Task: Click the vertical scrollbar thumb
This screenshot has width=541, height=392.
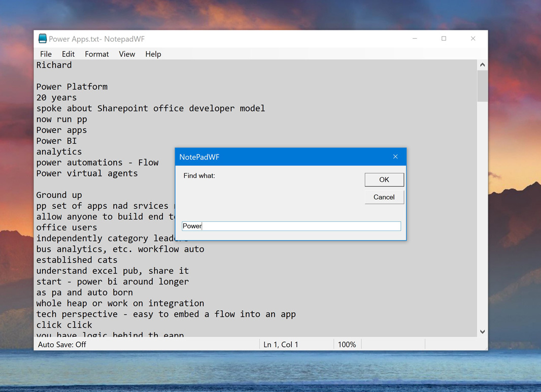Action: (482, 86)
